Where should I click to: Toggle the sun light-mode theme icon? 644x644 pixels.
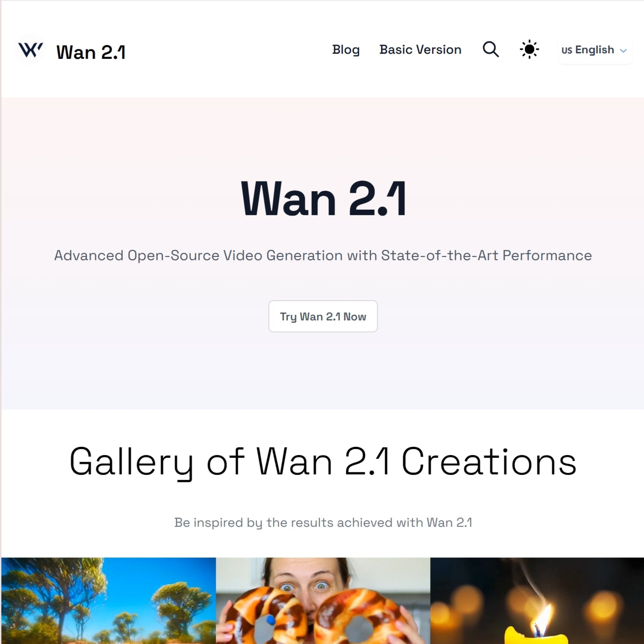click(x=529, y=50)
